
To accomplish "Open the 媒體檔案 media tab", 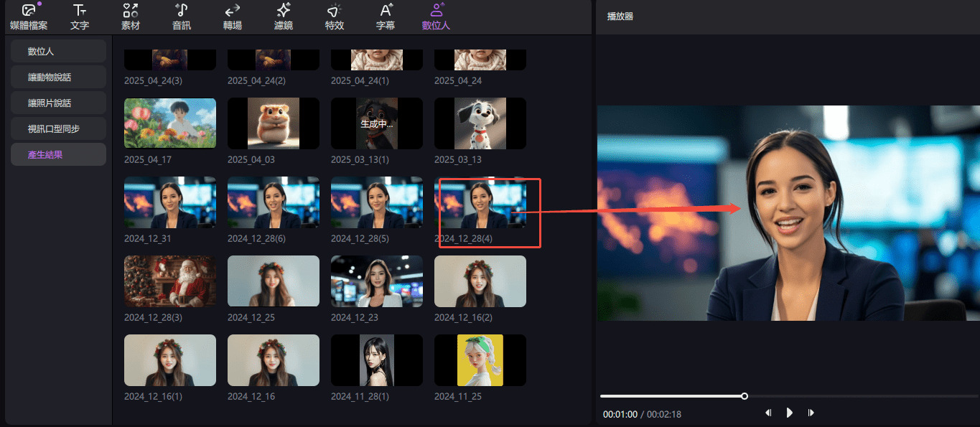I will pyautogui.click(x=29, y=17).
